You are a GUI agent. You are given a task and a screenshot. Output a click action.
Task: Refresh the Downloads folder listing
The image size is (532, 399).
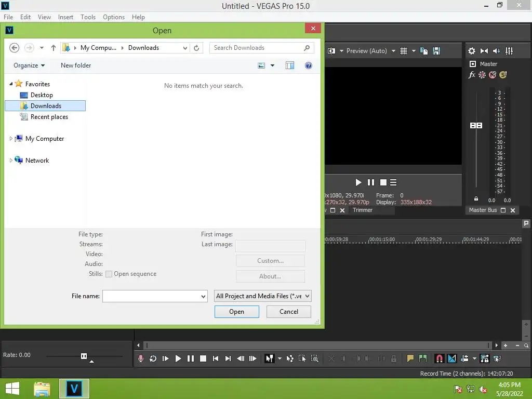(x=196, y=48)
